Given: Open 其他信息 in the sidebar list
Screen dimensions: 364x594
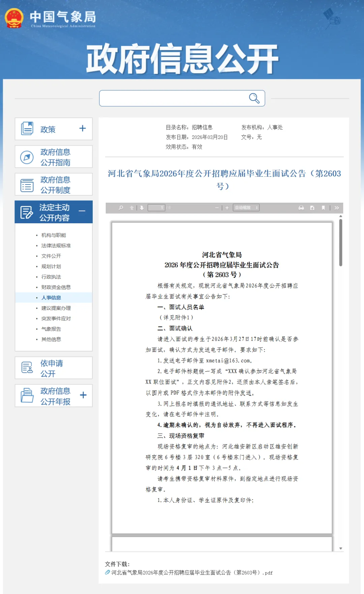Looking at the screenshot, I should [51, 339].
